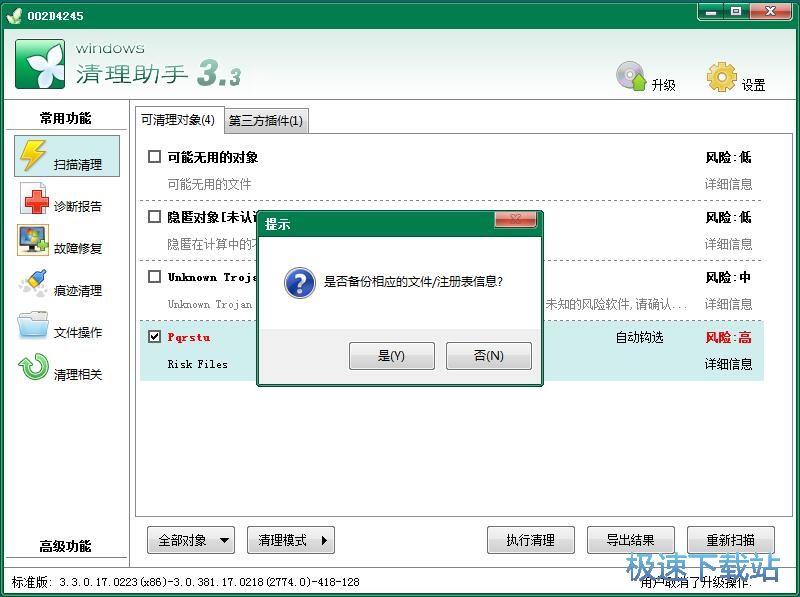Open 详细信息 for Pqrstu
The width and height of the screenshot is (800, 597).
pos(728,364)
